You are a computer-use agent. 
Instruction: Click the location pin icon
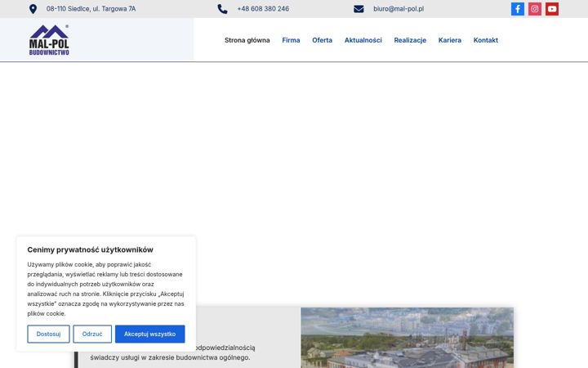[x=33, y=9]
